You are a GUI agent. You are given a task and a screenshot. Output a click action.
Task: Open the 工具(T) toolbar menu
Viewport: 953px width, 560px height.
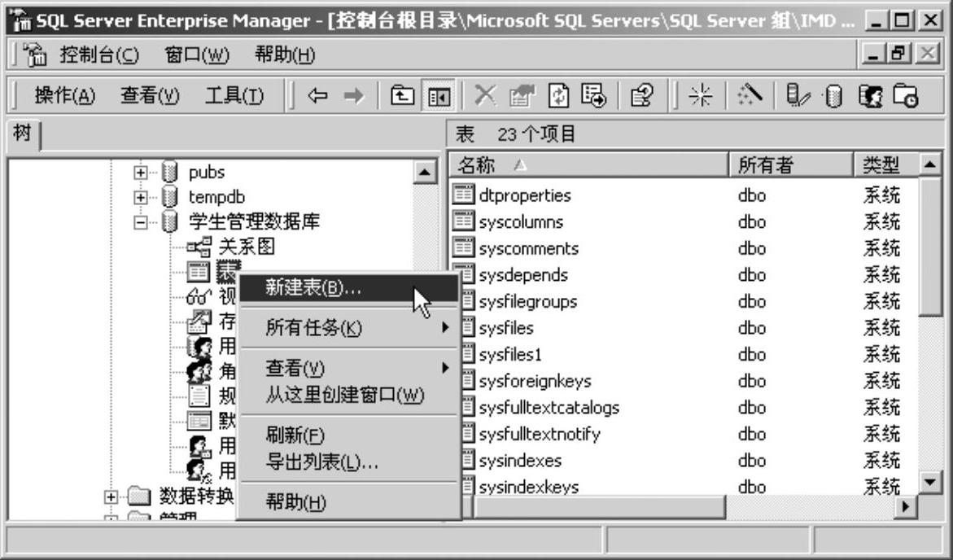point(234,95)
